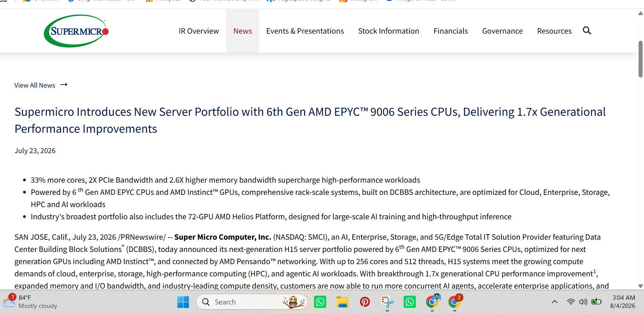Click the vertical scrollbar thumb
Viewport: 644px width, 313px height.
pos(640,59)
